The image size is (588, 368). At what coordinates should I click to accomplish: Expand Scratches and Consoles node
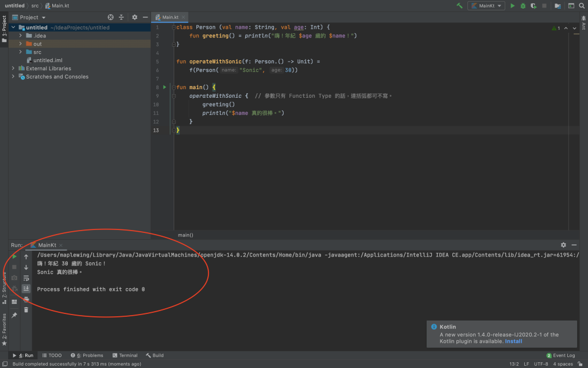14,76
